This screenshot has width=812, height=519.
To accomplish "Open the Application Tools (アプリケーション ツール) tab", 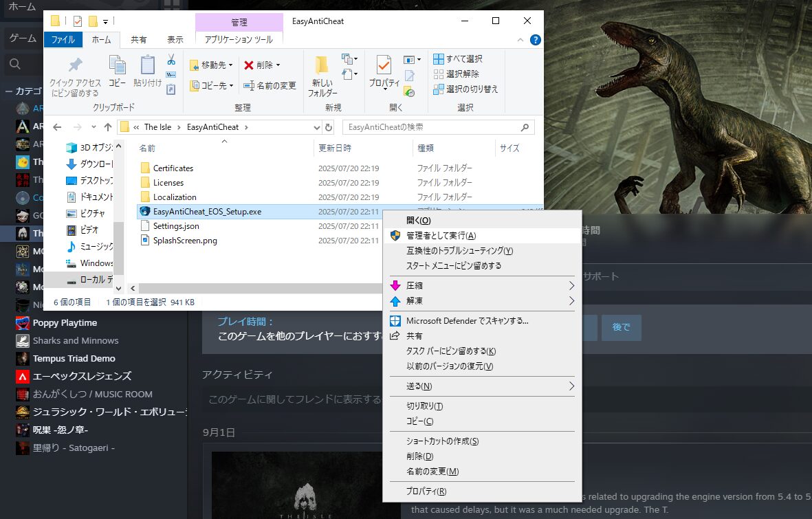I will [239, 39].
